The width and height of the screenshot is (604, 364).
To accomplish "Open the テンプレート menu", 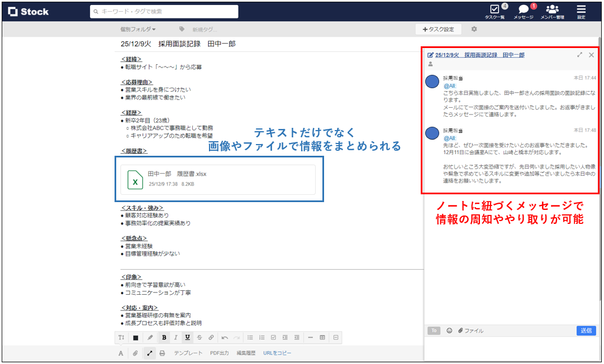I will (x=188, y=352).
